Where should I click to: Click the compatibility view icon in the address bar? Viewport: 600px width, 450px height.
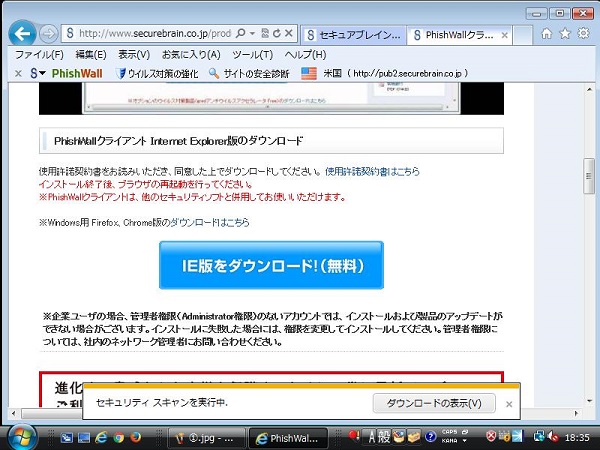(x=265, y=34)
